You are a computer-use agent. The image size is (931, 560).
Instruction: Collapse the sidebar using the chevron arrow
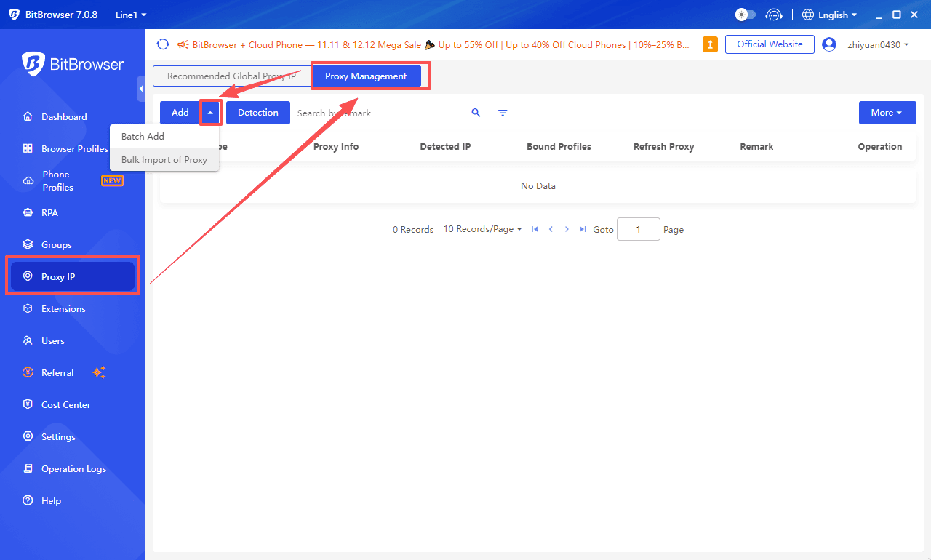[142, 89]
